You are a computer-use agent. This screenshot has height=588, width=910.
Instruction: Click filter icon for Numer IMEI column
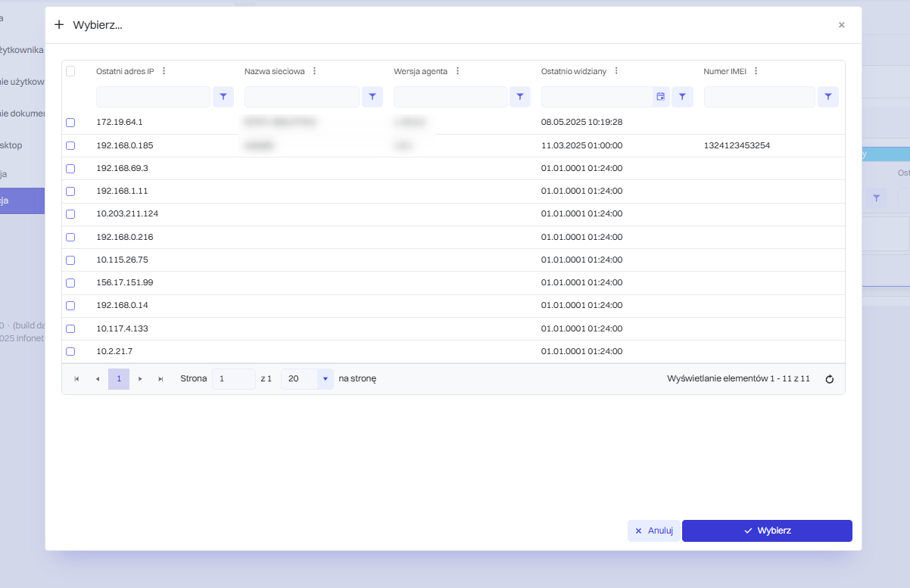828,97
